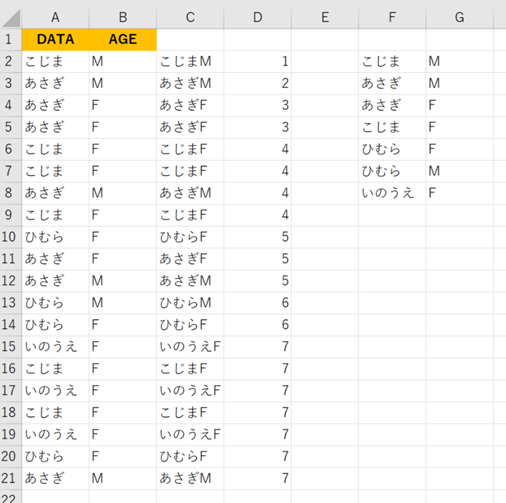
Task: Click cell B8 containing M
Action: click(x=123, y=193)
